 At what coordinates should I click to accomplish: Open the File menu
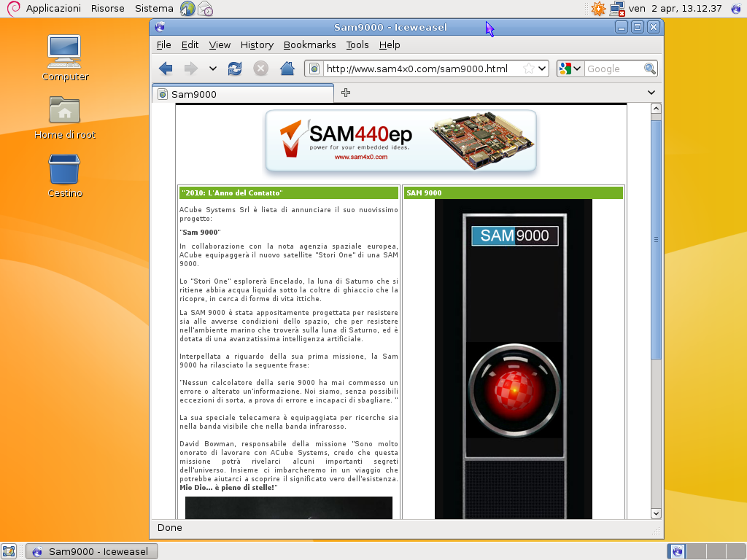[164, 44]
